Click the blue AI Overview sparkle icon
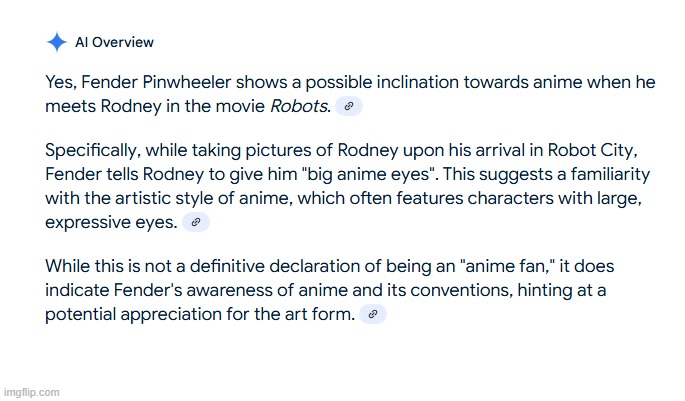685x401 pixels. 56,42
